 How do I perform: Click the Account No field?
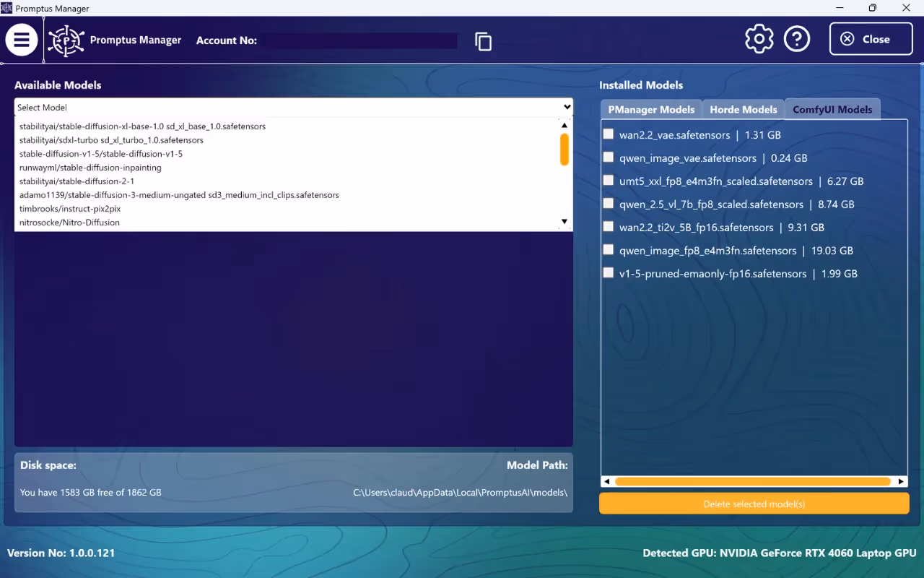[x=358, y=41]
